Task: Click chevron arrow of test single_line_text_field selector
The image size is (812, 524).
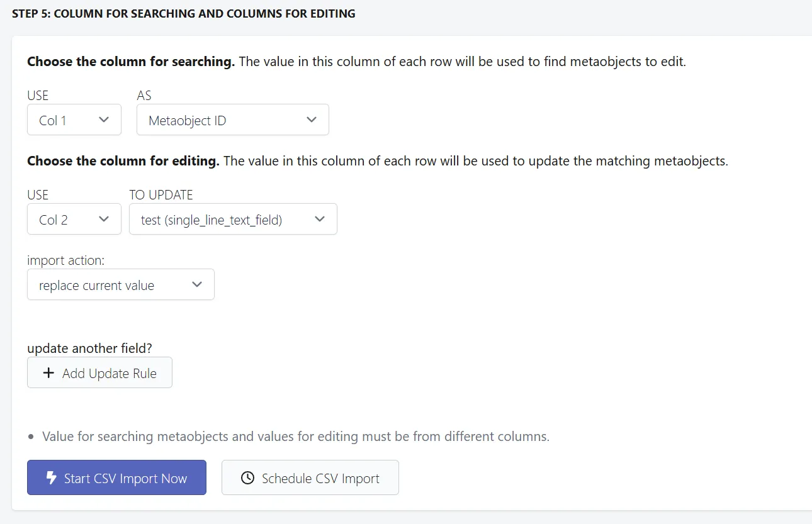Action: [x=320, y=219]
